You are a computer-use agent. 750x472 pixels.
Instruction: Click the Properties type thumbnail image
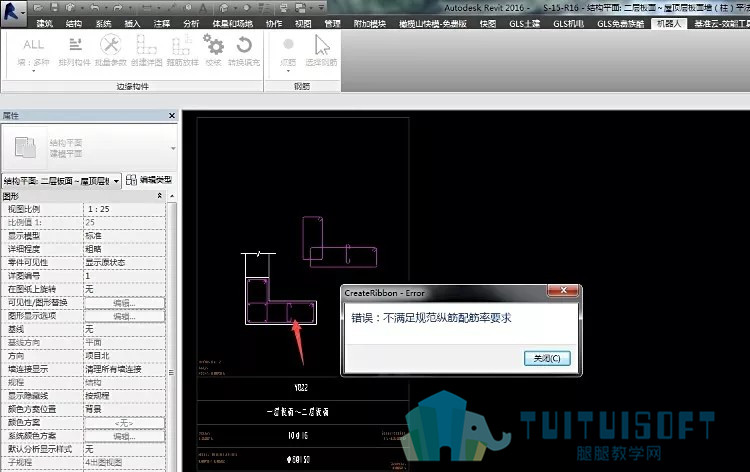point(25,147)
